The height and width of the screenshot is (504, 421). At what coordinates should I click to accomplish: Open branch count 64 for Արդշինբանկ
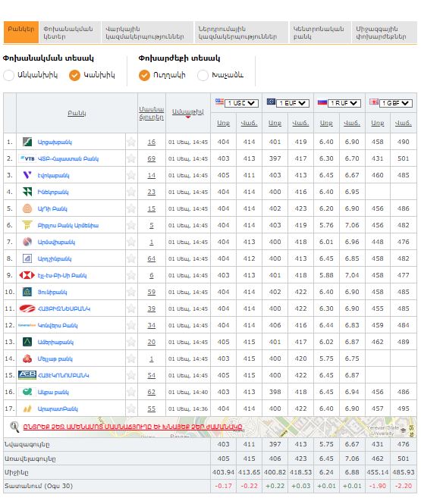pyautogui.click(x=152, y=258)
